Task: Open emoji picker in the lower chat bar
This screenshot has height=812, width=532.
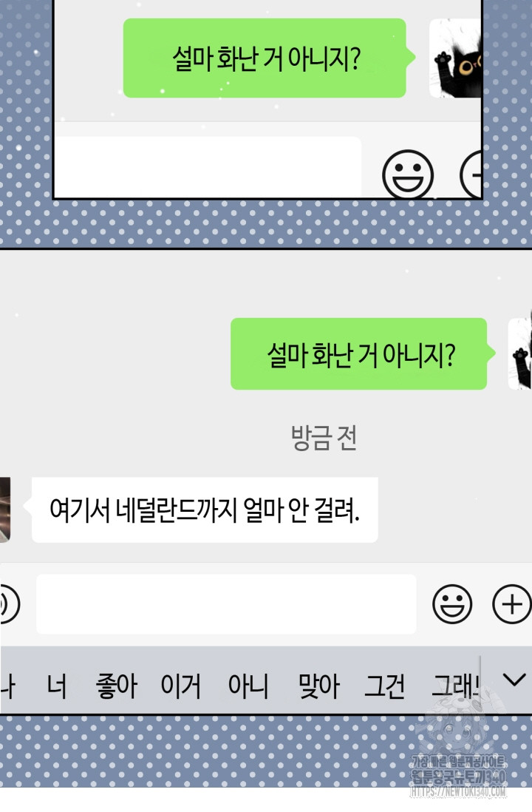Action: click(x=452, y=603)
